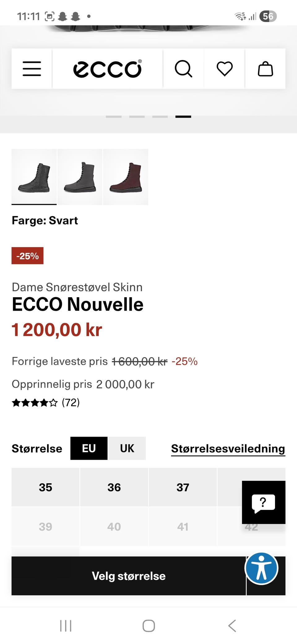Open the search icon
297x644 pixels.
pos(183,69)
